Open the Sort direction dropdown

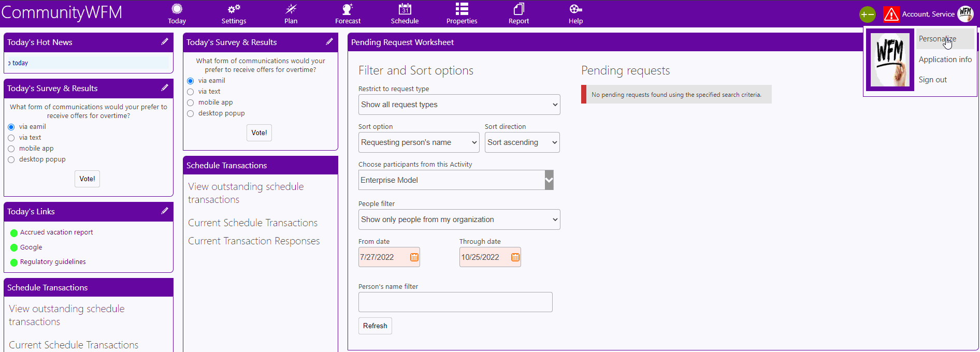coord(522,142)
